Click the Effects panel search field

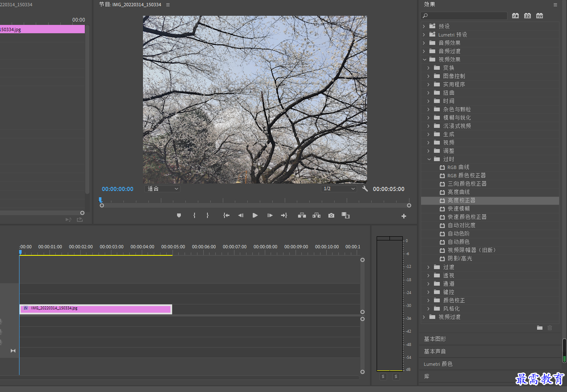pos(464,16)
